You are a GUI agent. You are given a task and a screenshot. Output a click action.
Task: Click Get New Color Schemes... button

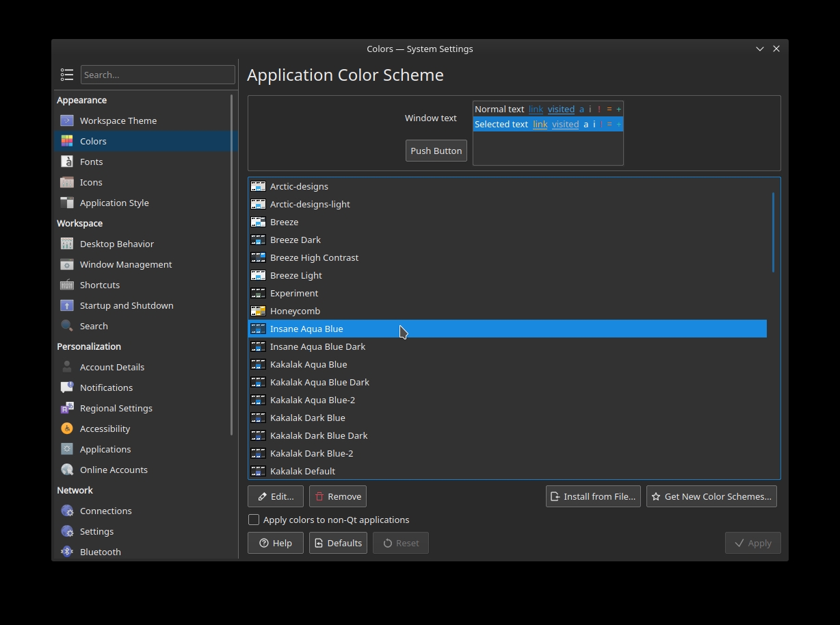[711, 496]
